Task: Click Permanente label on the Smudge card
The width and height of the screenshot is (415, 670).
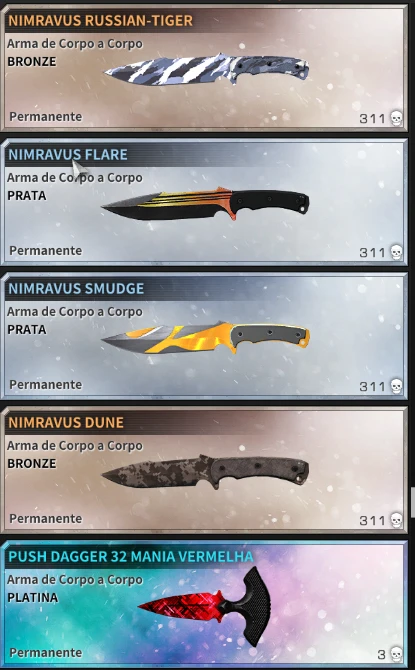Action: [x=46, y=385]
